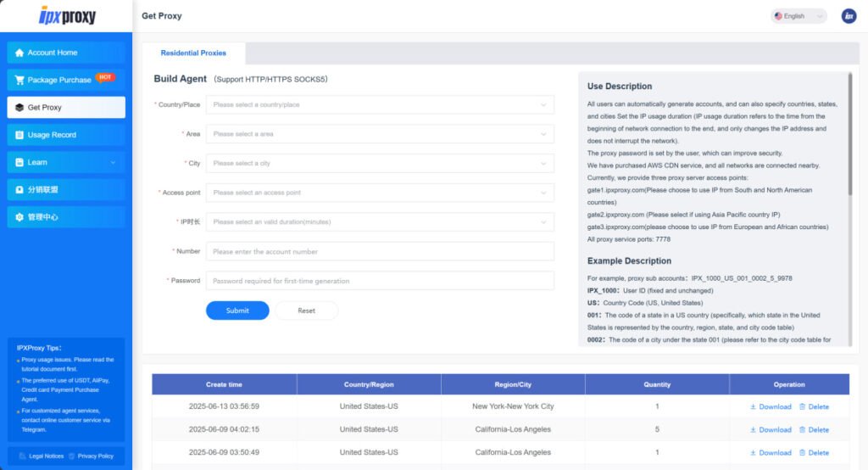The width and height of the screenshot is (868, 470).
Task: Expand the Learn menu chevron
Action: (114, 162)
